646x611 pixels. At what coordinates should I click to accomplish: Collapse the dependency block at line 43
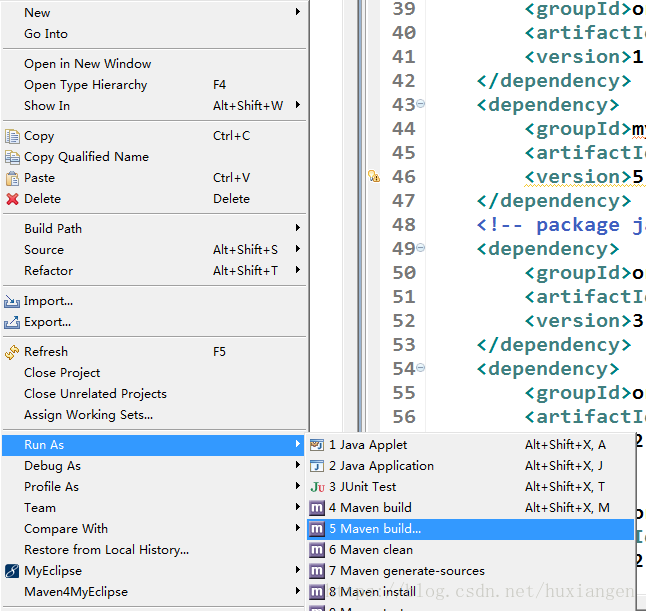tap(420, 103)
